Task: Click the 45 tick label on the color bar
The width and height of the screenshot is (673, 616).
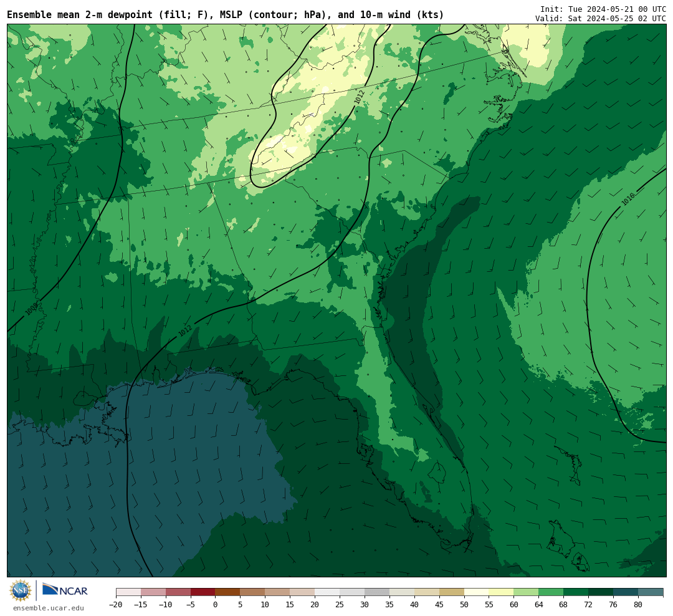Action: (439, 605)
